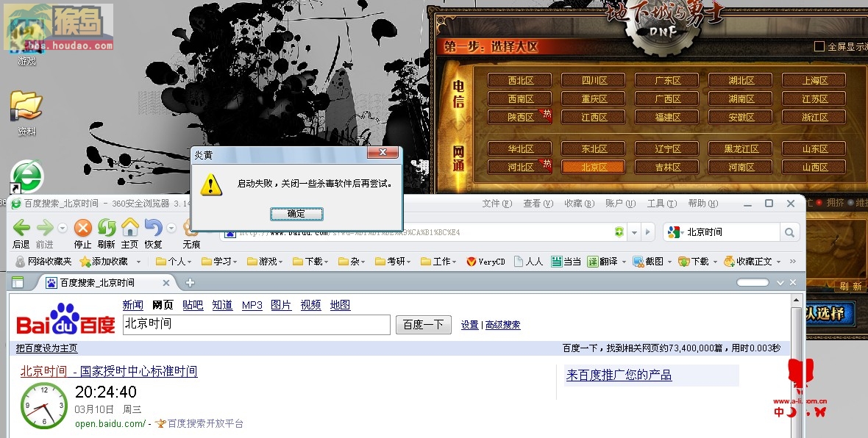Click the 前进 forward arrow

(44, 227)
